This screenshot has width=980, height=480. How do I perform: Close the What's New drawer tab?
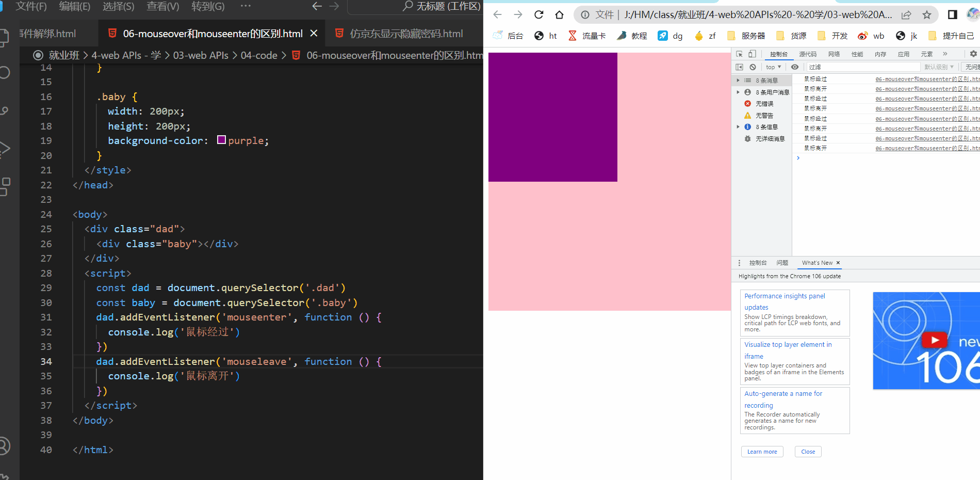pyautogui.click(x=838, y=263)
